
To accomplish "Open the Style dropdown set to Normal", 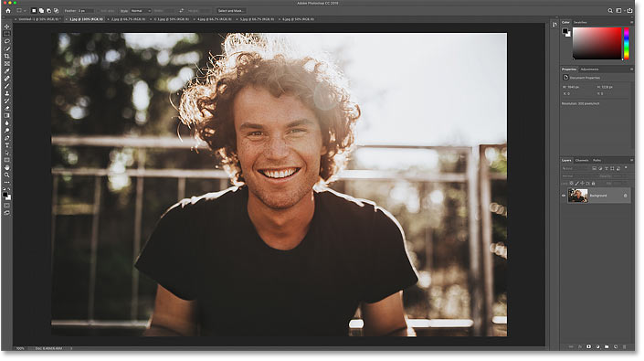I will [x=141, y=11].
